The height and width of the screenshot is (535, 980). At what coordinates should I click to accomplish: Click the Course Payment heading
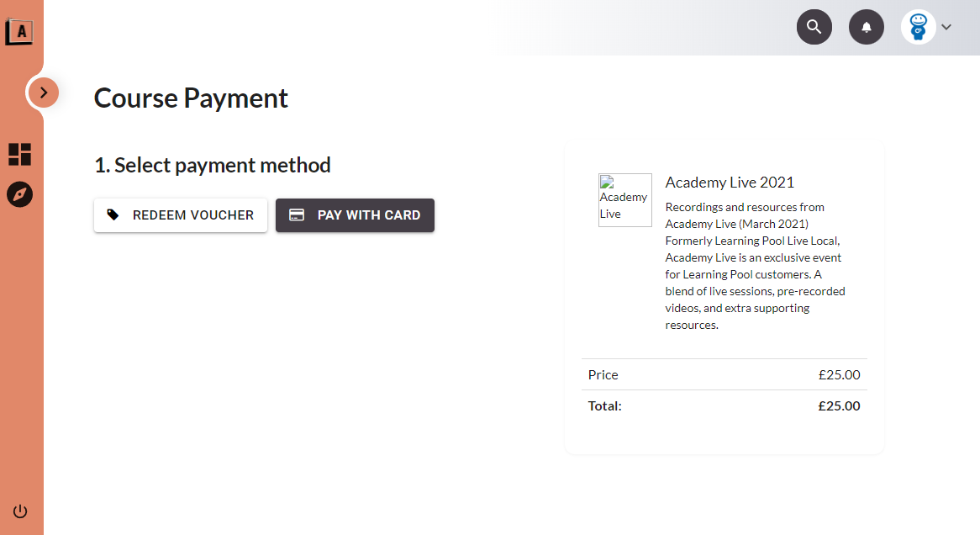[x=191, y=98]
